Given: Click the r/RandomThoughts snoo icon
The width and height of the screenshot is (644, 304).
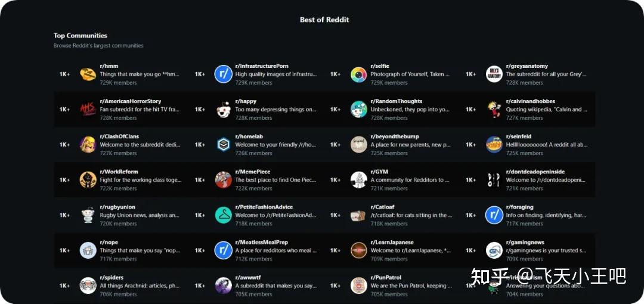Looking at the screenshot, I should click(x=358, y=110).
